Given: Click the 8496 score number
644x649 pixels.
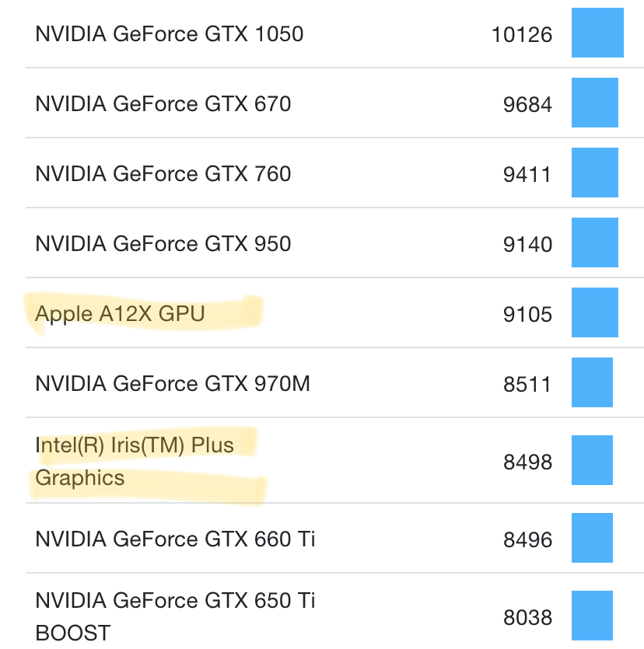Looking at the screenshot, I should pos(527,540).
